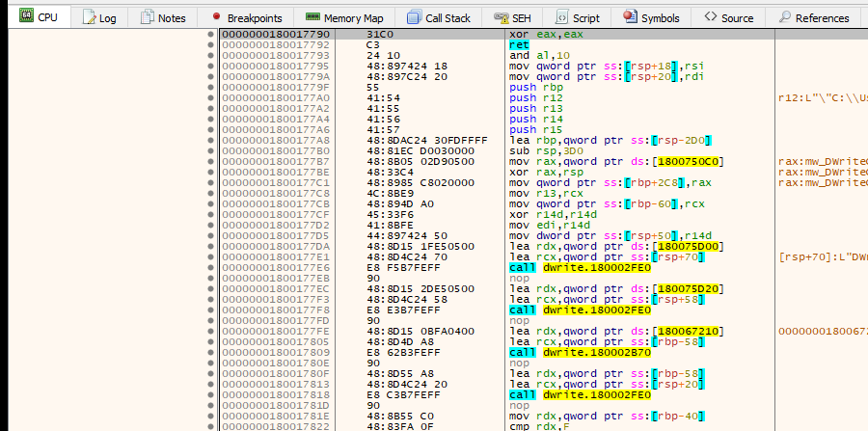
Task: Click the Call Stack windows icon
Action: [414, 17]
